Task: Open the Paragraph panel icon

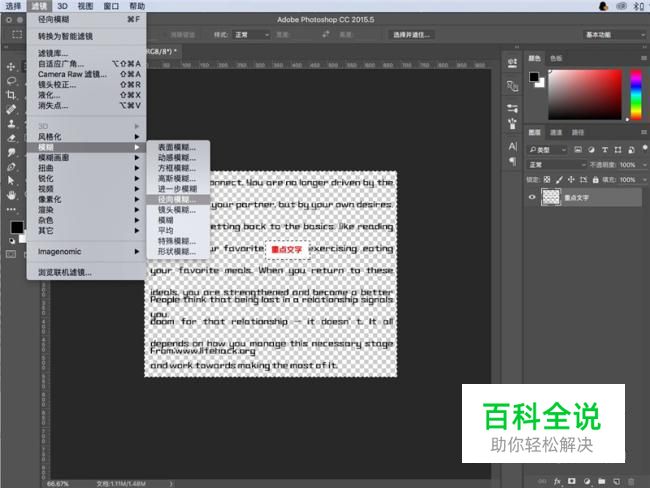Action: tap(512, 161)
